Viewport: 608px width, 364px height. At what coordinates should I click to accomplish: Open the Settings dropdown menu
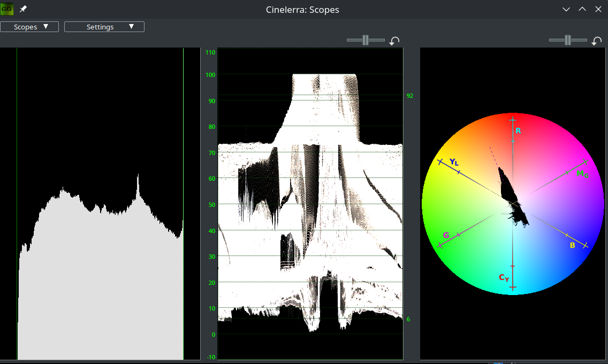104,27
